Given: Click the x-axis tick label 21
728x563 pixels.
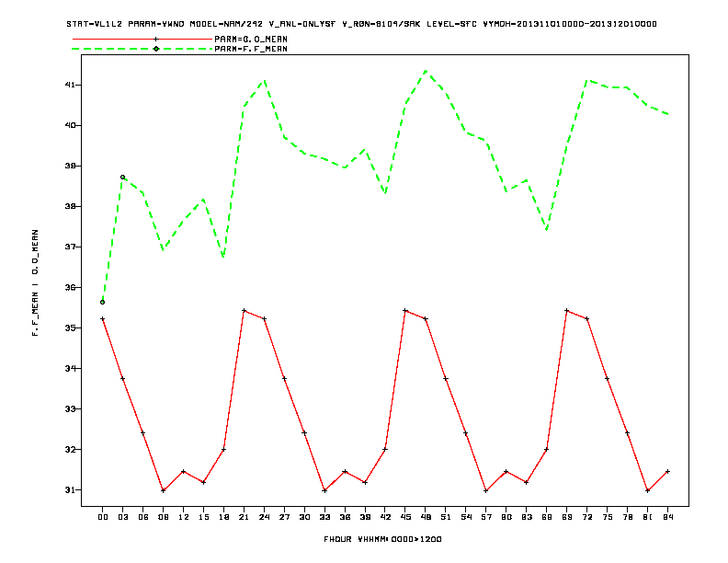Looking at the screenshot, I should pos(244,517).
